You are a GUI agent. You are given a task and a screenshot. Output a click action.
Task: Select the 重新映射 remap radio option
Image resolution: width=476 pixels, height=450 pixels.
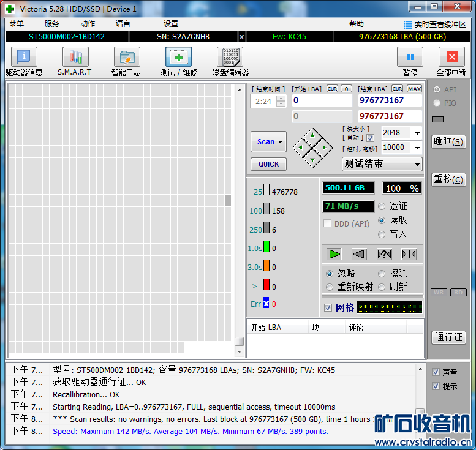330,287
